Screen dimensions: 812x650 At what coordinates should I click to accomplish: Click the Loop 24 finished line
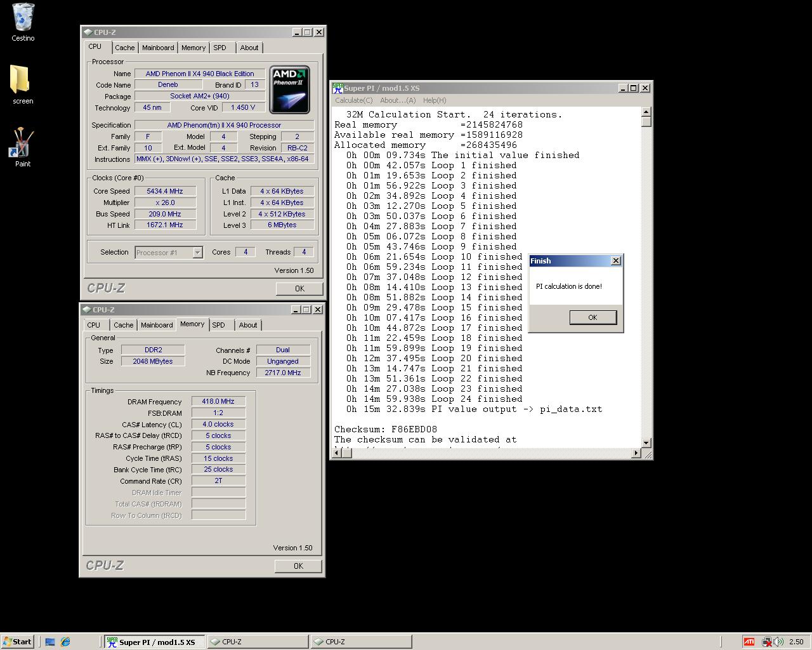[x=435, y=399]
